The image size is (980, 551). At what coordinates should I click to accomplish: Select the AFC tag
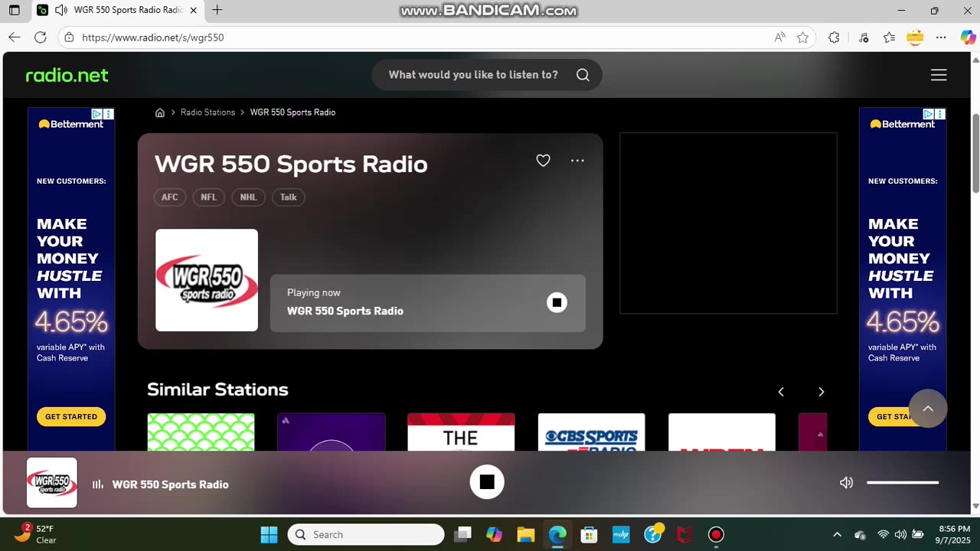170,197
